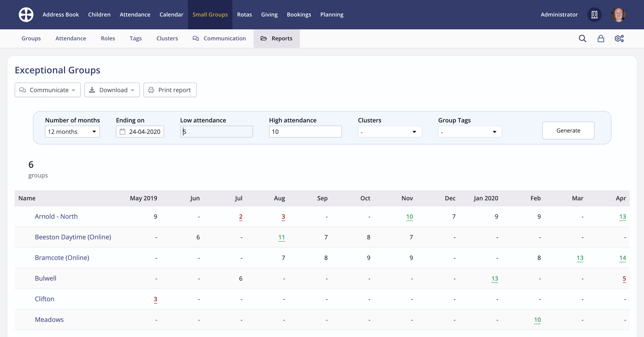Expand the Download options menu
Screen dimensions: 644x337
click(x=112, y=90)
